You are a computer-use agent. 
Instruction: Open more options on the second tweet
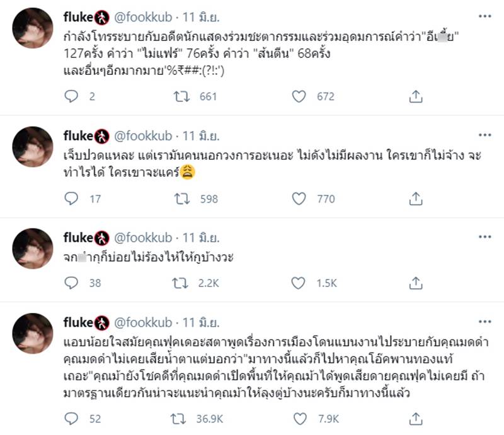coord(485,135)
